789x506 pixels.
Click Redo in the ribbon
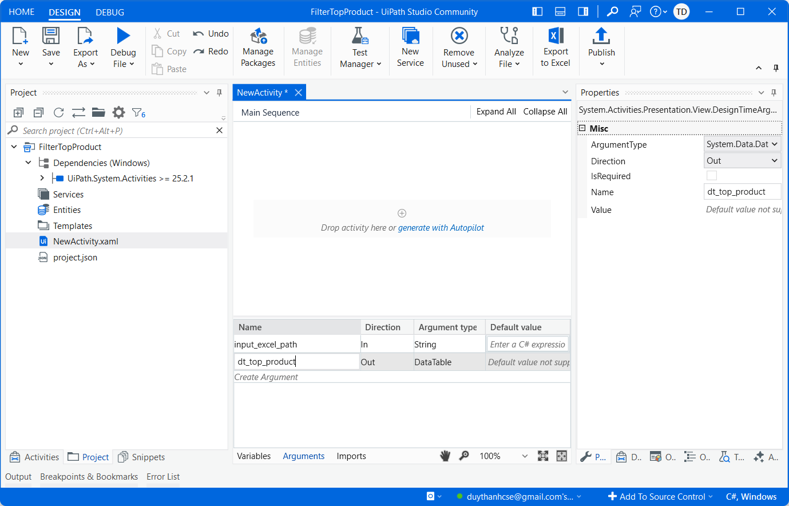[210, 51]
